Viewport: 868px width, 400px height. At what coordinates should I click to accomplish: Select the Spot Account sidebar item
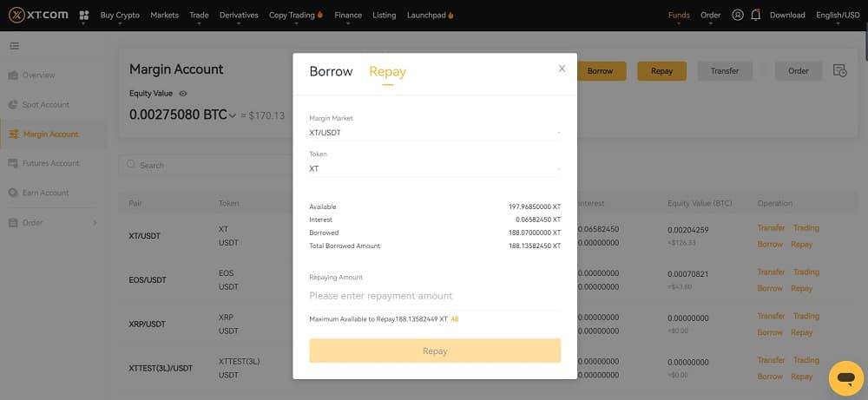[x=54, y=105]
